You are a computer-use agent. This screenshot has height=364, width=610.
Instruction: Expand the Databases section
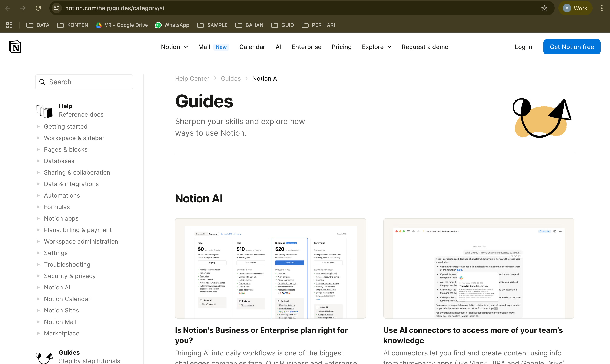(x=38, y=161)
